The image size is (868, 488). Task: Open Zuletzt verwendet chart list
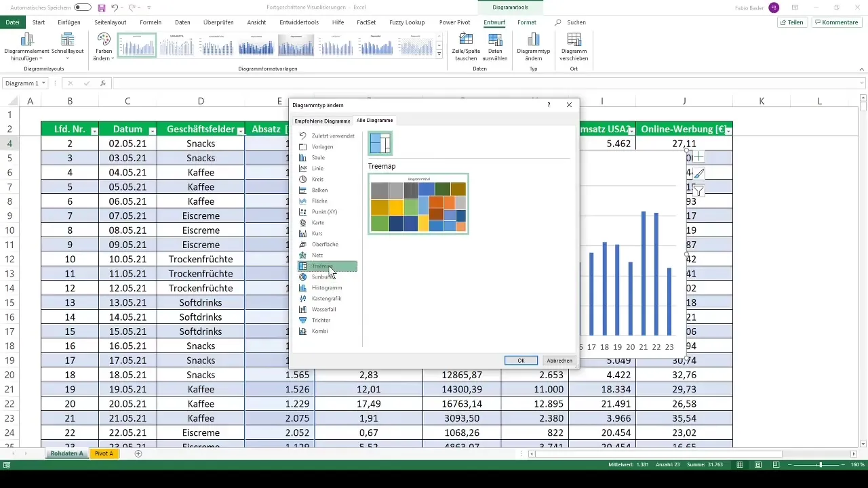[x=327, y=136]
